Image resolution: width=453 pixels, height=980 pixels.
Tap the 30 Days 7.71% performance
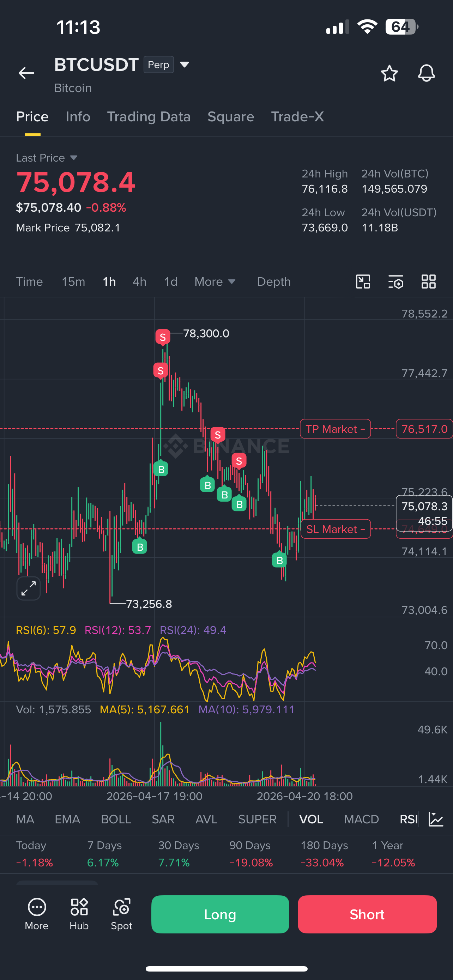coord(179,854)
